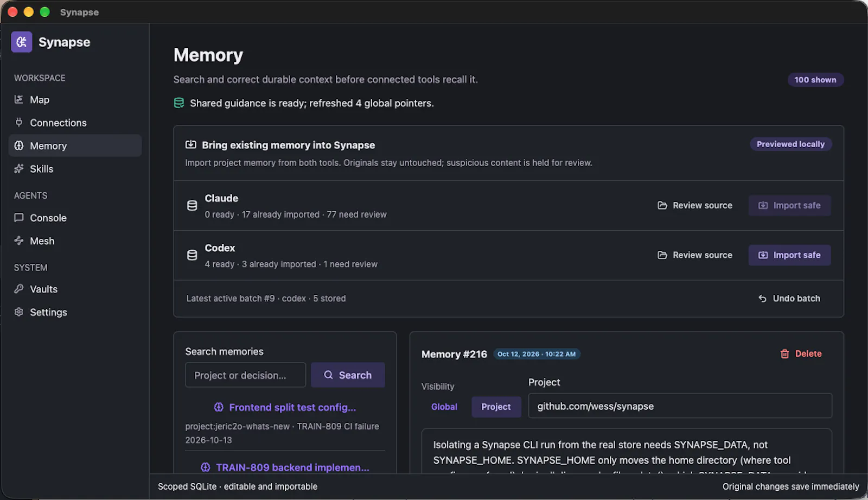Undo the latest batch
Viewport: 868px width, 500px height.
click(x=789, y=299)
